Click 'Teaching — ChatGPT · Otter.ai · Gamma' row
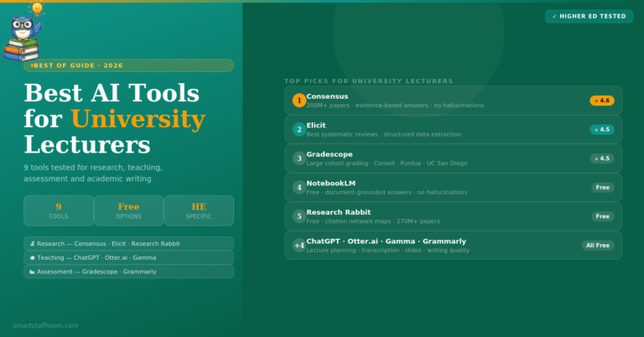Image resolution: width=644 pixels, height=337 pixels. point(128,257)
